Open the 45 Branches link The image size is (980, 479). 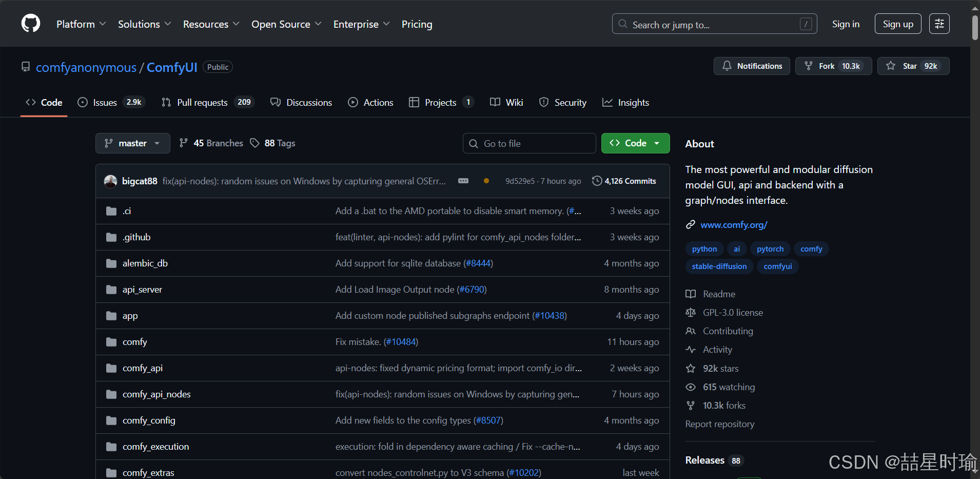[211, 143]
